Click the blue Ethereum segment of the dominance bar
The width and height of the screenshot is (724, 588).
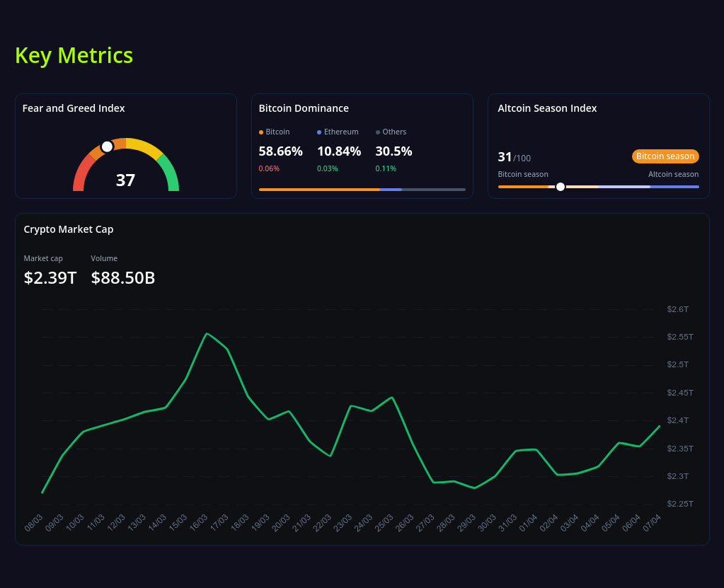[x=392, y=190]
